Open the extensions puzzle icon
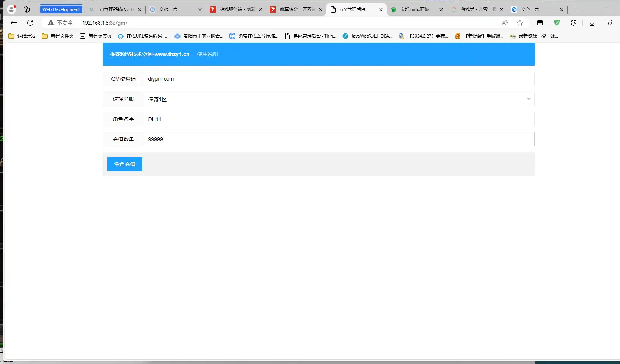This screenshot has height=364, width=620. click(573, 23)
